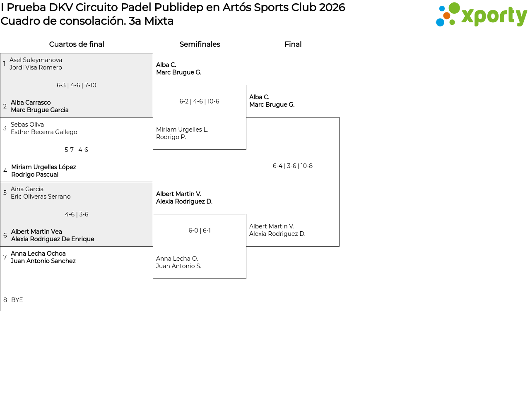Click the tournament title heading
This screenshot has width=530, height=420.
point(173,7)
